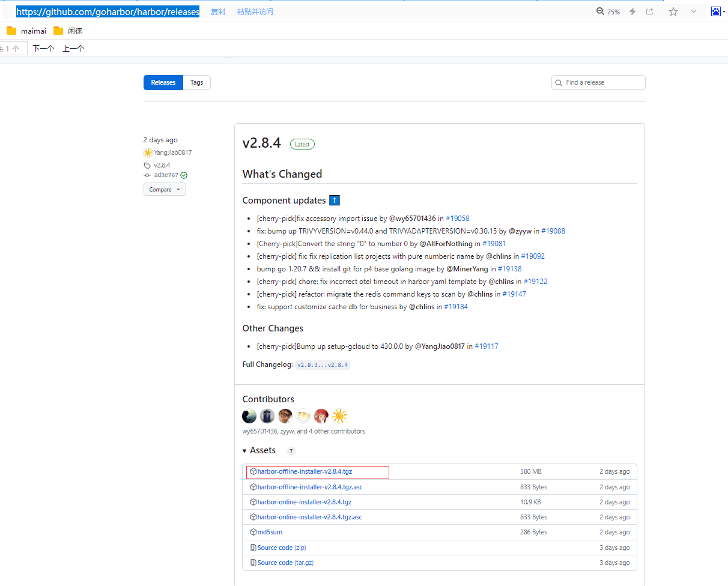Click 下一个 to find next match
The image size is (728, 586).
tap(43, 49)
